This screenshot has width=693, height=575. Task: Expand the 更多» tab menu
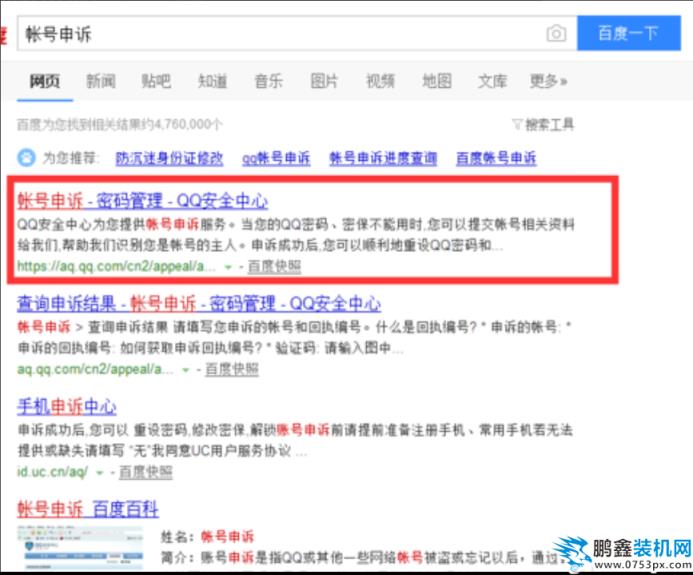548,81
